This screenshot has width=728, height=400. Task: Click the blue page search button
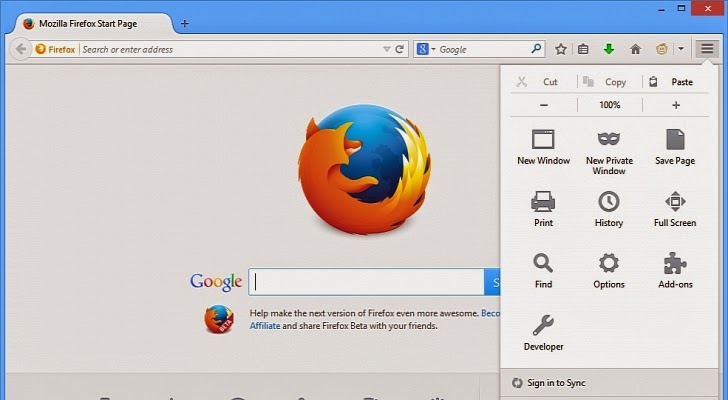point(492,282)
